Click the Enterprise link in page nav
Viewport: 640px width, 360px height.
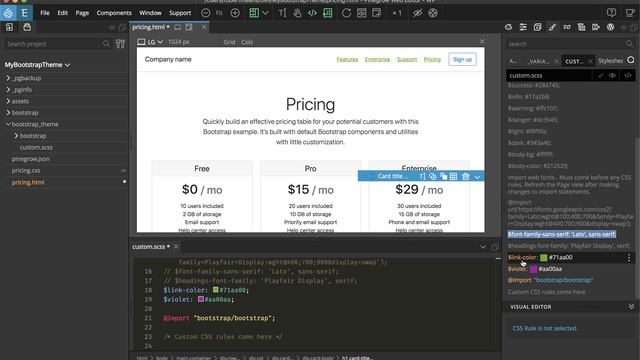click(x=377, y=60)
